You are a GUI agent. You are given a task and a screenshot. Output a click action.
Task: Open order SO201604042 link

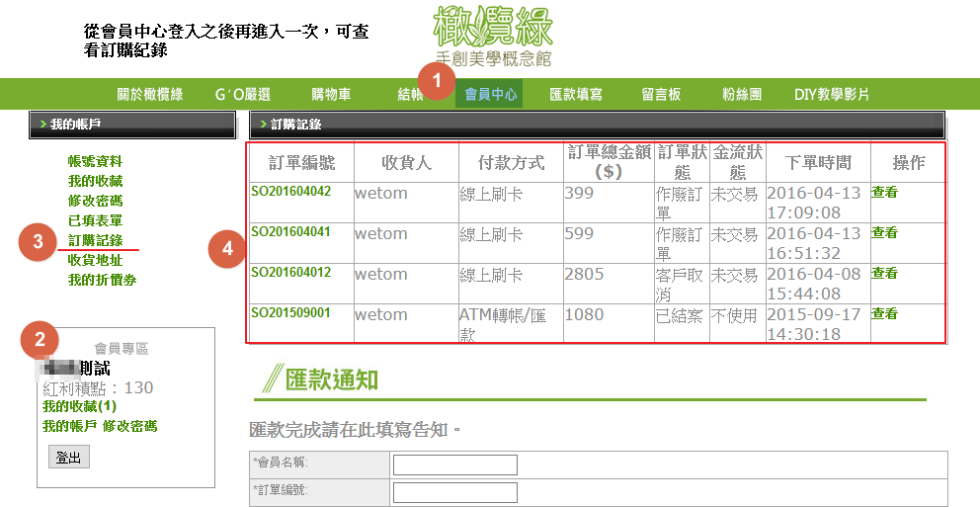[x=290, y=191]
